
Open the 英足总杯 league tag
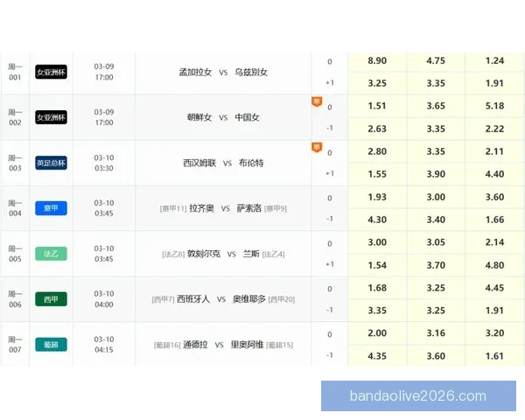coord(51,163)
